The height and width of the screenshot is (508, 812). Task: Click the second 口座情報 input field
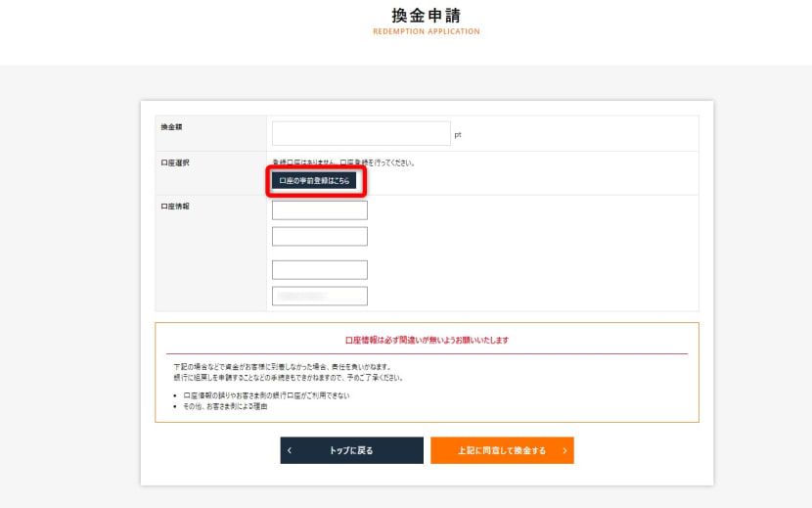(320, 236)
